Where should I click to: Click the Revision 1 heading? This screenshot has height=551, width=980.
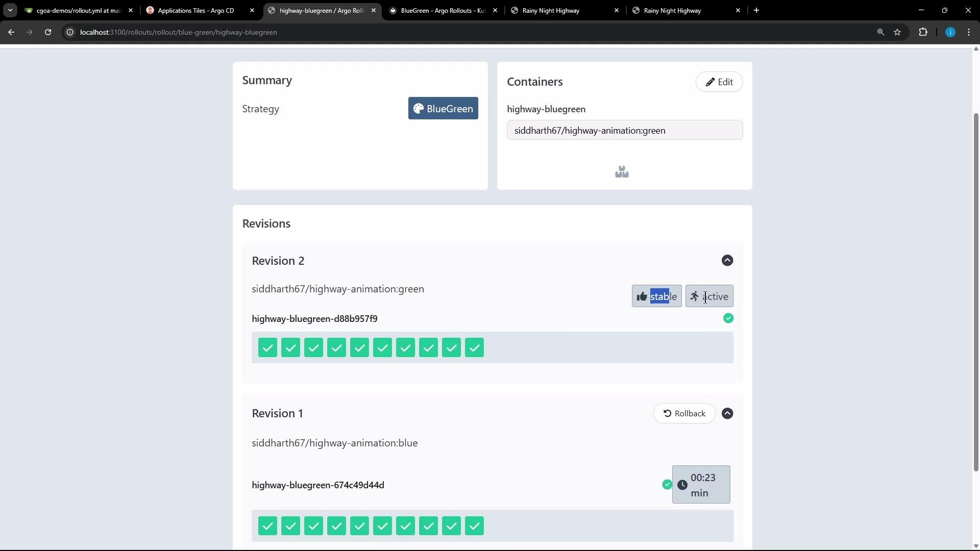(x=277, y=414)
